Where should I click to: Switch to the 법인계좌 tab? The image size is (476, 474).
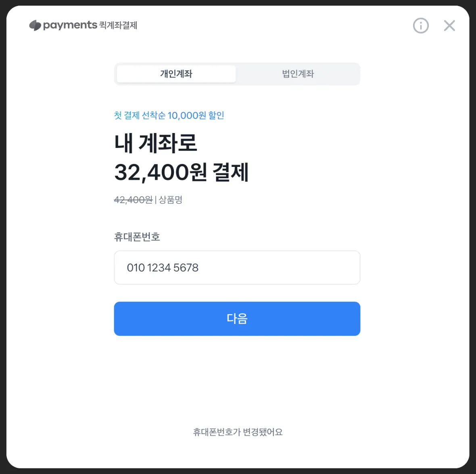298,74
